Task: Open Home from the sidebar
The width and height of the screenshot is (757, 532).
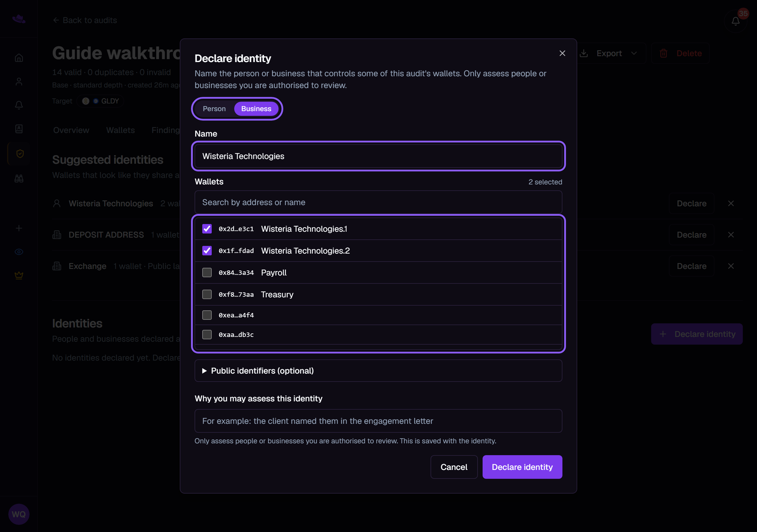Action: pos(19,58)
